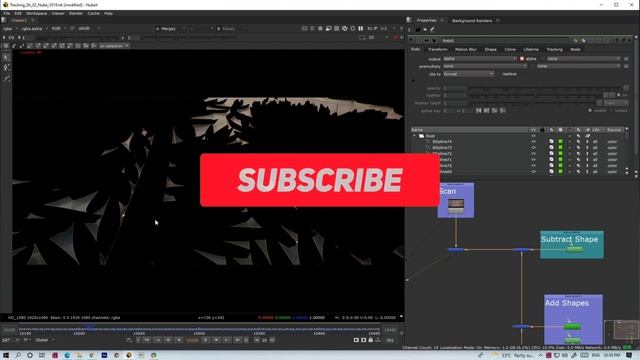This screenshot has width=640, height=360.
Task: Collapse the Root folder in shape list
Action: pos(414,136)
